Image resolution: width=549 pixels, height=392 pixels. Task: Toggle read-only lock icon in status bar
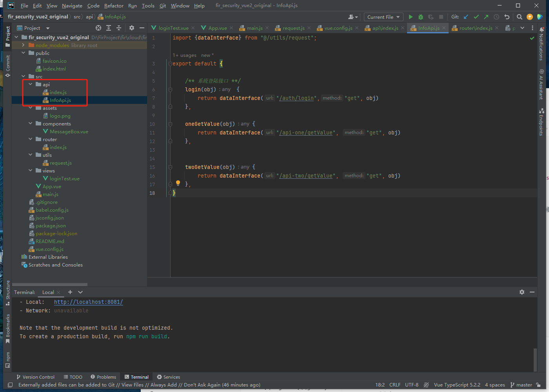[538, 385]
